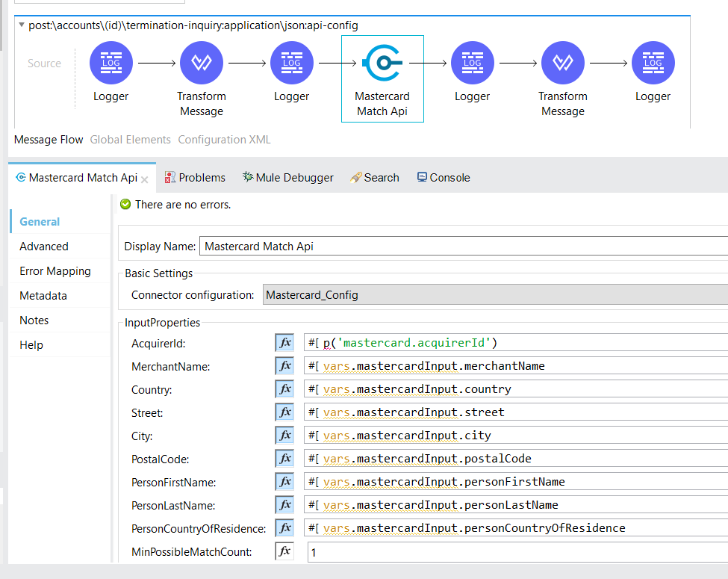Screen dimensions: 728x579
Task: Open the Advanced settings section
Action: click(60, 247)
